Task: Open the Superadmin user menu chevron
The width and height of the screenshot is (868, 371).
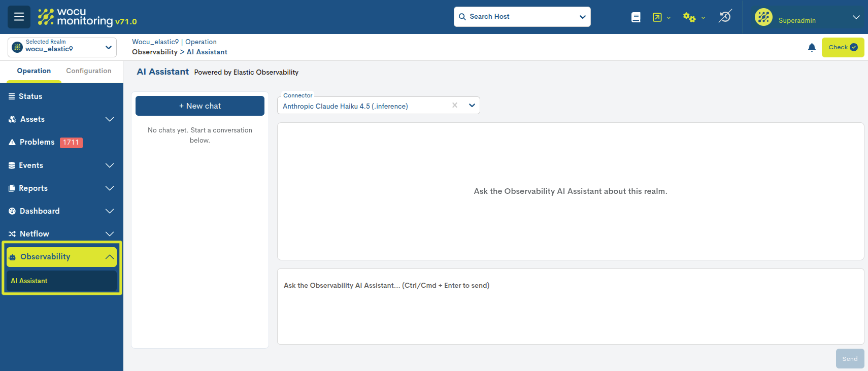Action: (856, 17)
